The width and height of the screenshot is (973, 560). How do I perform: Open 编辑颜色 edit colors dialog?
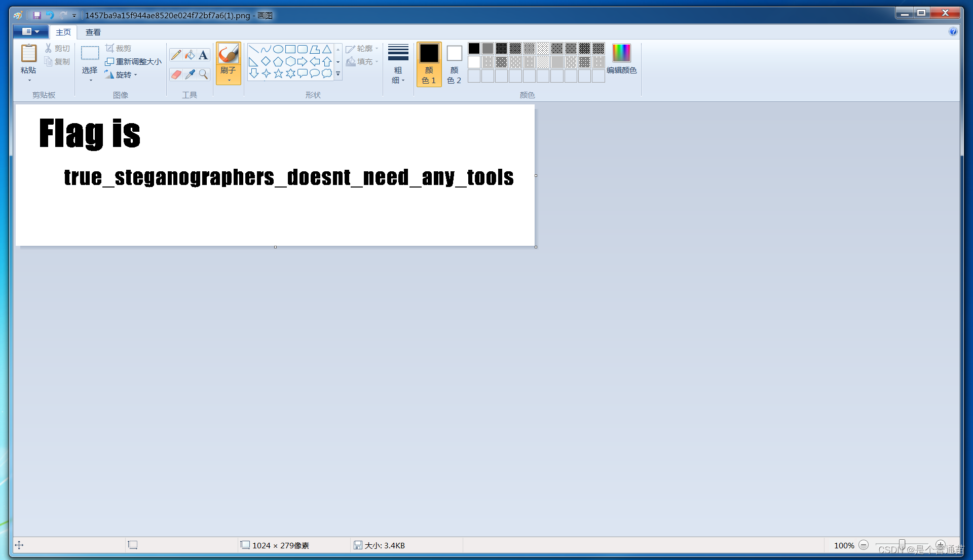pyautogui.click(x=621, y=59)
